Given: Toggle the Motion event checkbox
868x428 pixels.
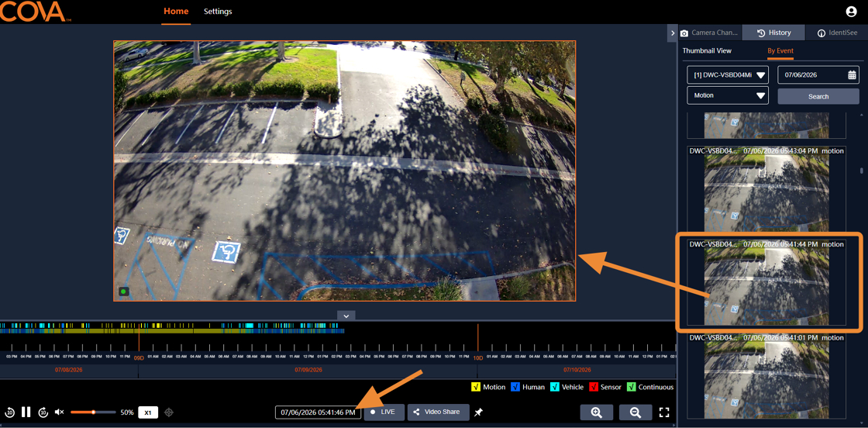Looking at the screenshot, I should pyautogui.click(x=476, y=387).
